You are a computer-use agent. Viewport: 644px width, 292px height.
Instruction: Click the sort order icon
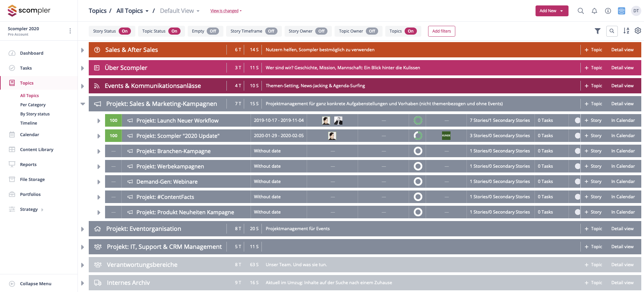point(626,31)
